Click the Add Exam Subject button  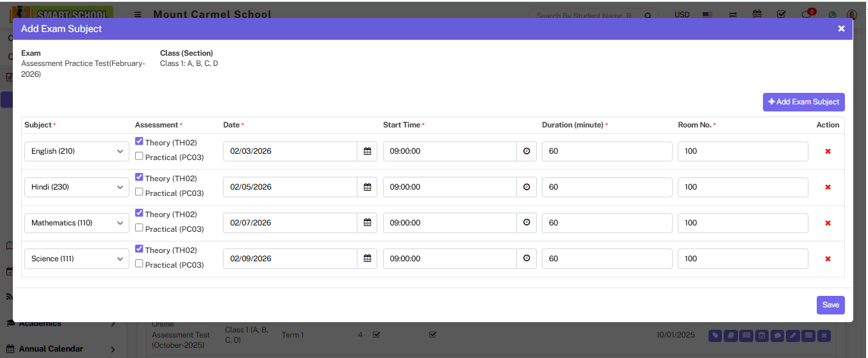[803, 102]
